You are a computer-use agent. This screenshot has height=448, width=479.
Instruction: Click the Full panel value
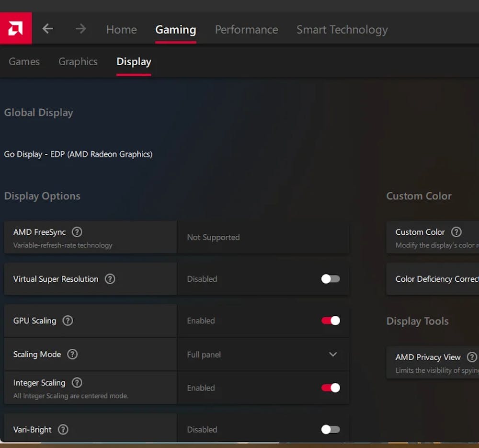(204, 355)
